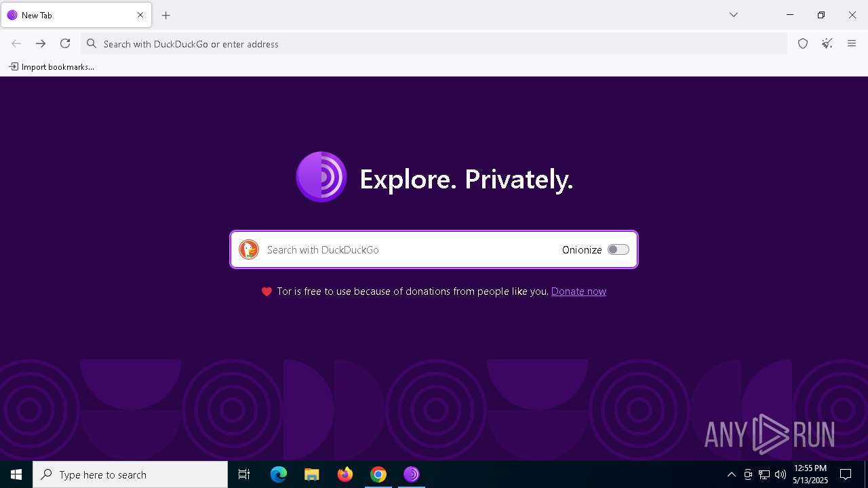This screenshot has width=868, height=488.
Task: Show hidden system tray icons
Action: pos(731,474)
